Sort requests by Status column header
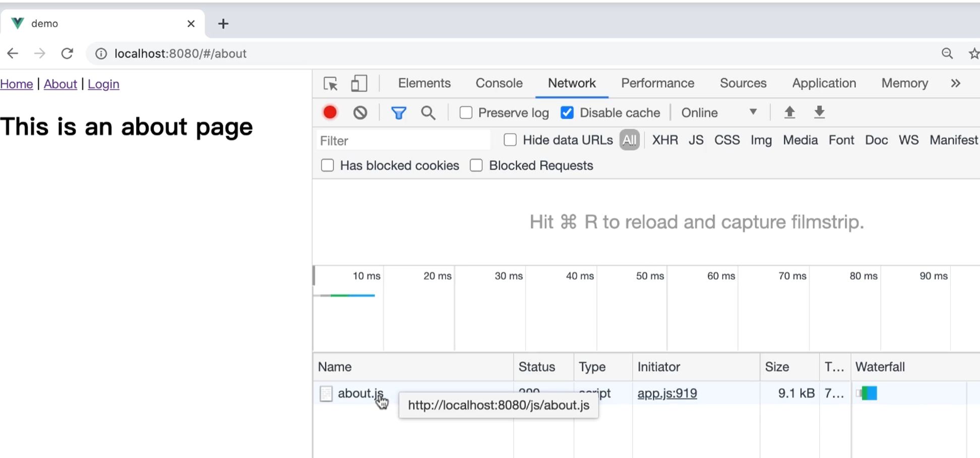980x458 pixels. [x=543, y=367]
